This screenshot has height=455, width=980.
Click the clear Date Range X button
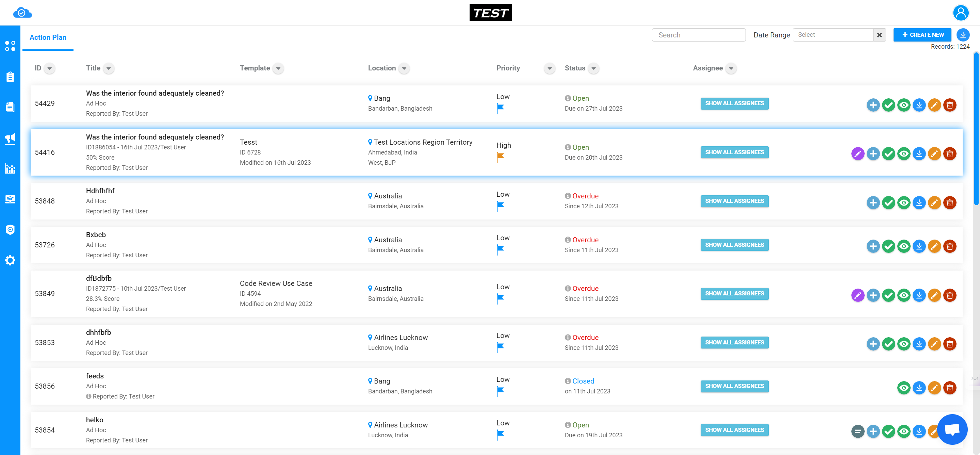pos(880,34)
